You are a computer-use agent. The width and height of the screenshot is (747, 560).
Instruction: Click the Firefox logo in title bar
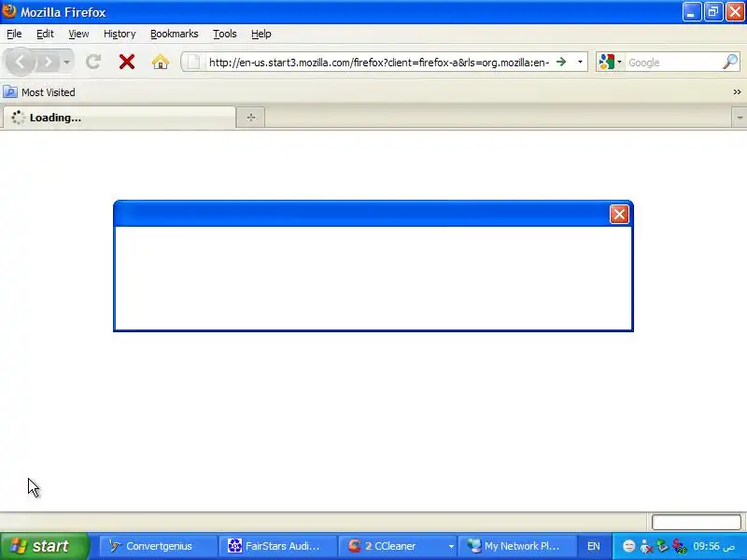coord(8,10)
